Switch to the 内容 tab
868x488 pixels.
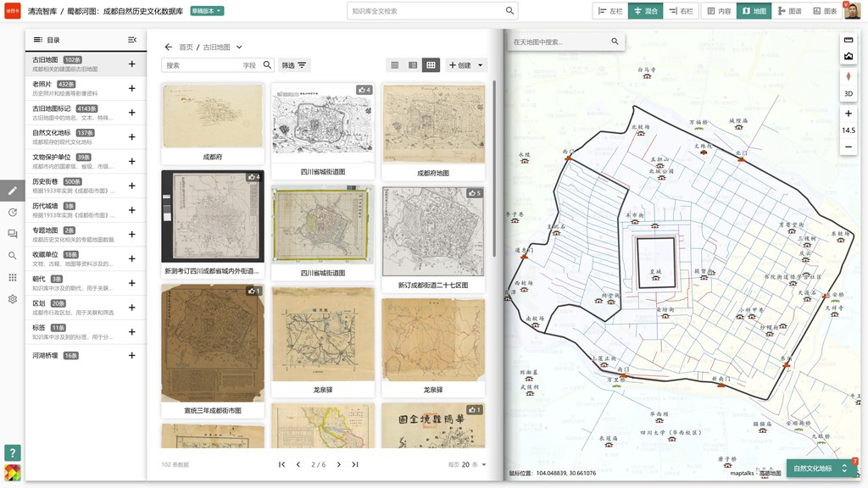(719, 11)
